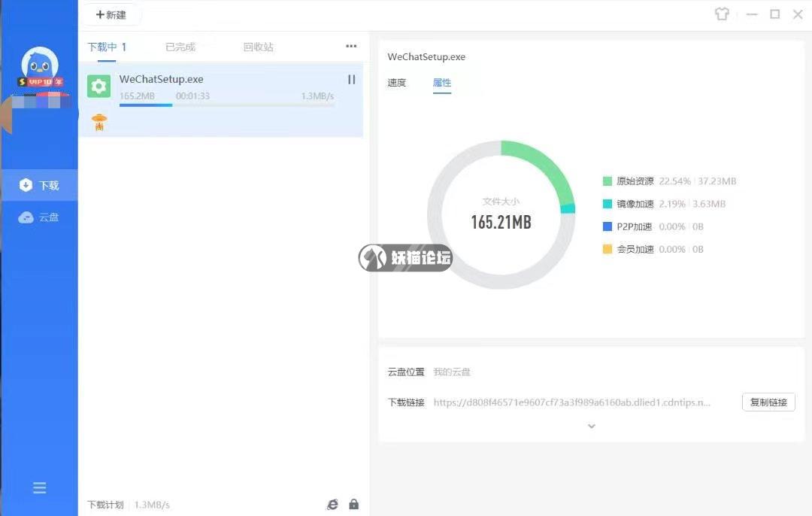Click the teal 镜像加速 legend swatch
The width and height of the screenshot is (812, 516).
[607, 204]
